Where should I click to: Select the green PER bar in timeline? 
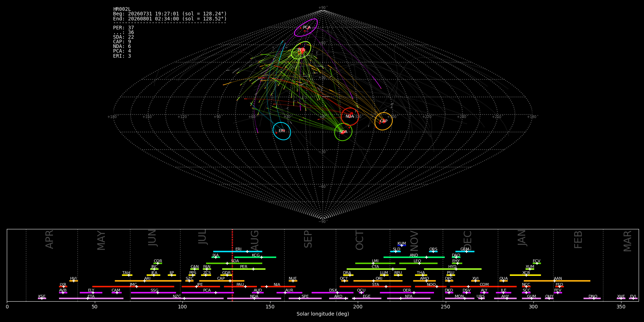coord(244,269)
